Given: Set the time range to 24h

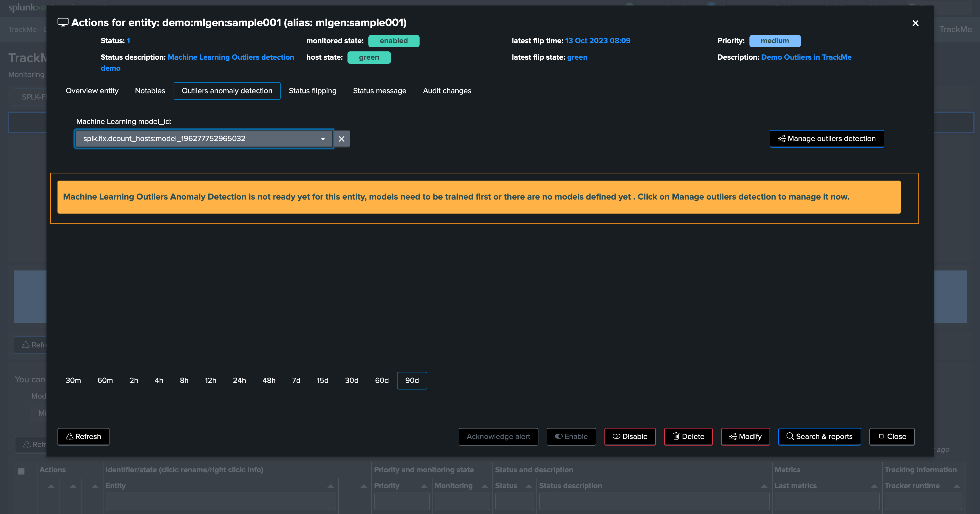Looking at the screenshot, I should coord(240,381).
